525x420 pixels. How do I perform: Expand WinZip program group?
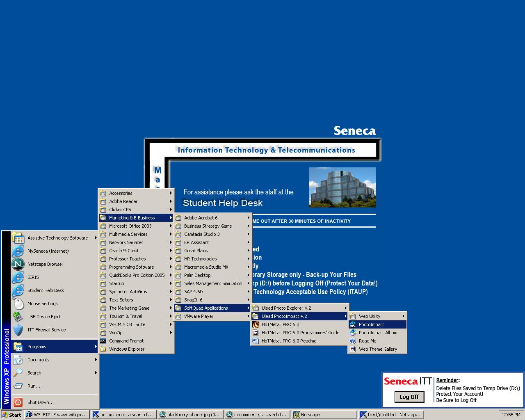(x=136, y=333)
